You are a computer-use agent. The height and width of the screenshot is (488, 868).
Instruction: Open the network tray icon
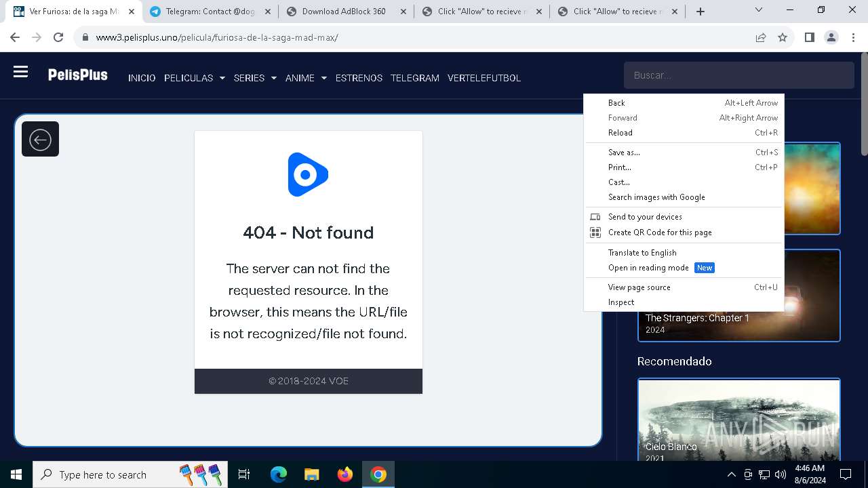(764, 474)
